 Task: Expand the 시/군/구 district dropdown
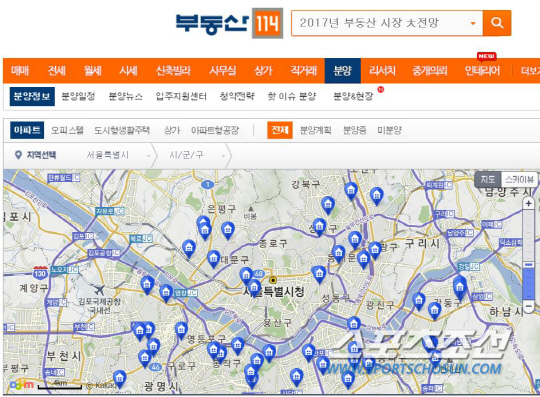(196, 155)
